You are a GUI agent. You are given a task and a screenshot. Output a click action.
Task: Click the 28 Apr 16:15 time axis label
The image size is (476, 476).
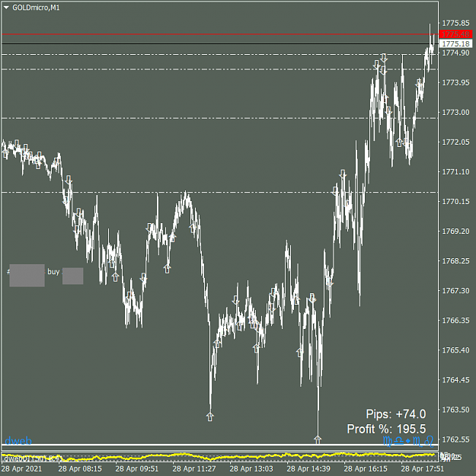pos(366,468)
